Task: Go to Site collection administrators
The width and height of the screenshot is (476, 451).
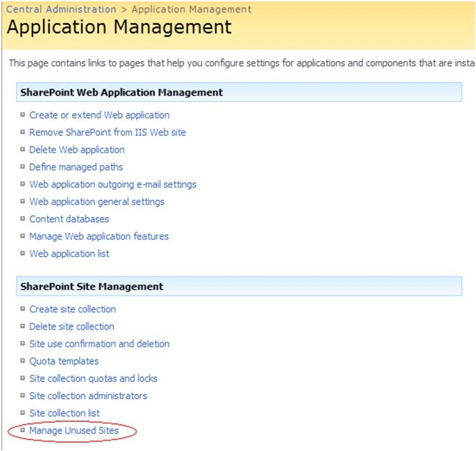Action: click(88, 396)
